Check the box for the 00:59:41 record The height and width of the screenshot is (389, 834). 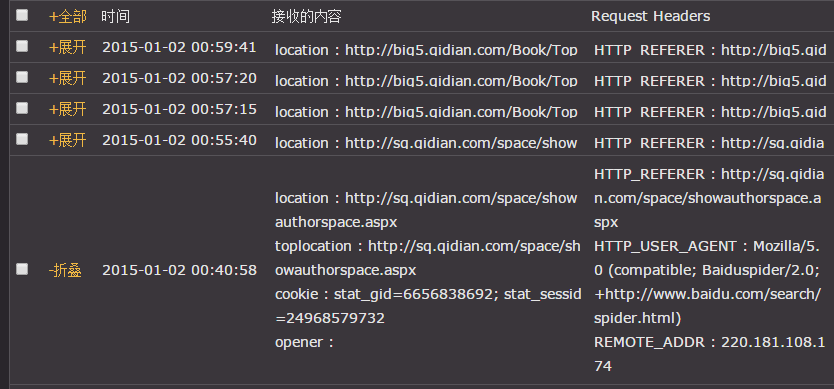(x=22, y=46)
